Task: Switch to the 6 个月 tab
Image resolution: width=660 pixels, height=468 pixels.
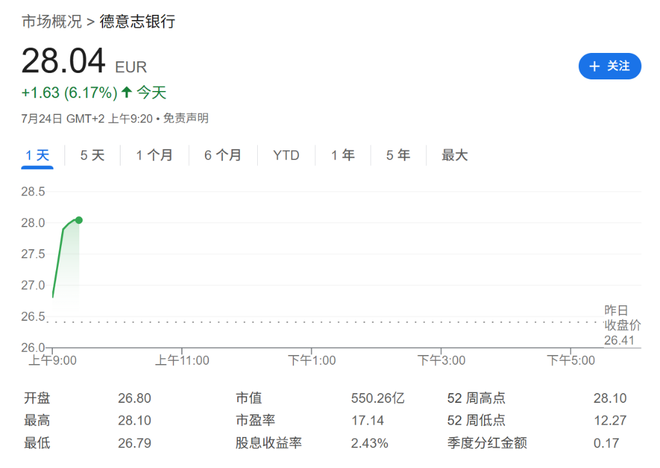Action: pos(223,155)
